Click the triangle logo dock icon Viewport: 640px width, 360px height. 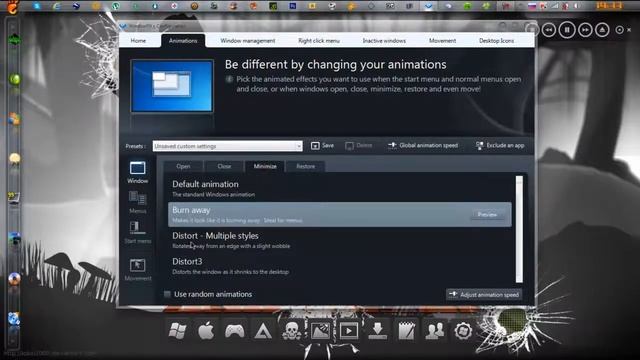263,331
